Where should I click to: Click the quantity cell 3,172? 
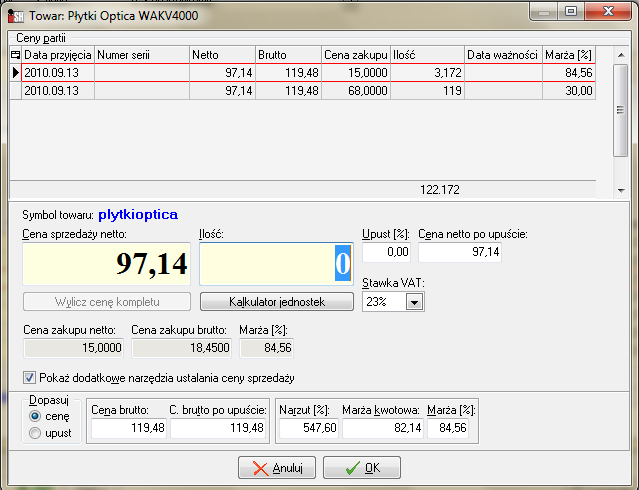click(427, 73)
